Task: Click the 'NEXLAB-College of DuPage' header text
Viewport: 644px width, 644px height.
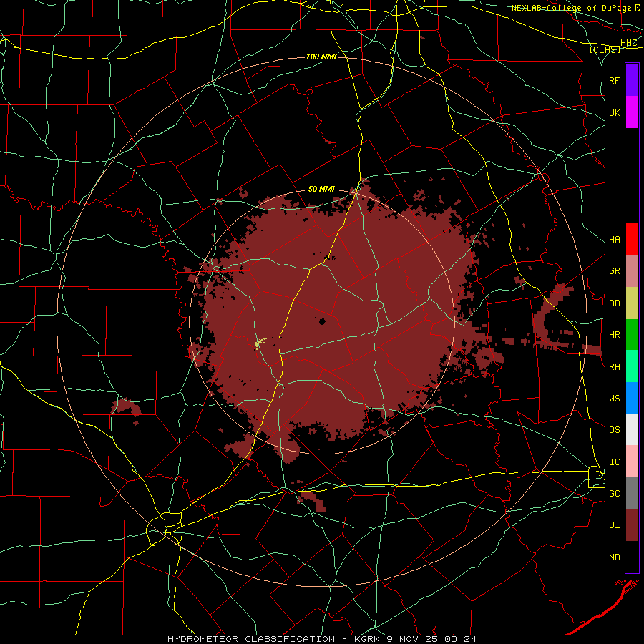Action: (x=571, y=8)
